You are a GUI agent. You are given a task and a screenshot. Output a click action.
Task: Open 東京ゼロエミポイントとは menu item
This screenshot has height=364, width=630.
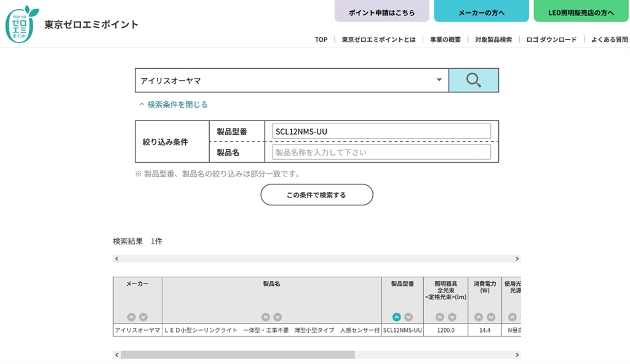378,39
